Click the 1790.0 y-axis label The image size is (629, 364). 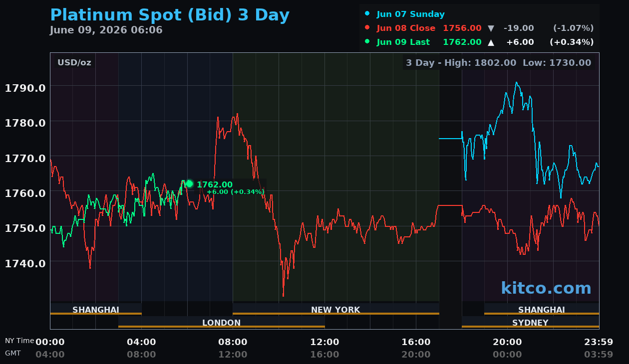[x=25, y=88]
